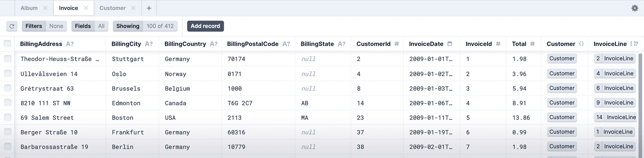Click the CustomerId number type icon
The width and height of the screenshot is (644, 158).
(397, 44)
